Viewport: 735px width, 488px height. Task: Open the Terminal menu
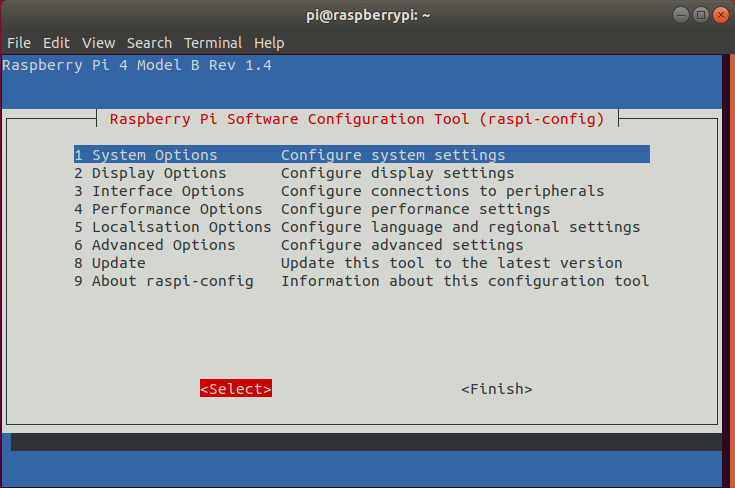pyautogui.click(x=213, y=43)
